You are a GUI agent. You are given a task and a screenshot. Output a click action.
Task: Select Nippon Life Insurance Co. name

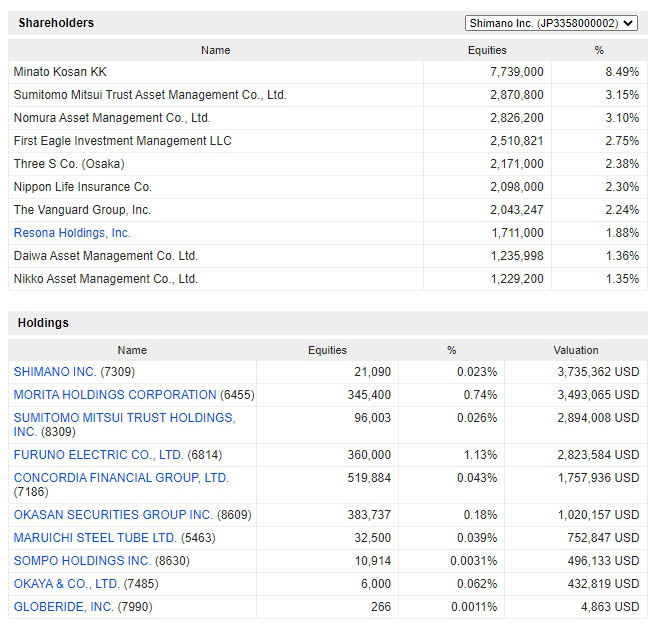pyautogui.click(x=83, y=187)
